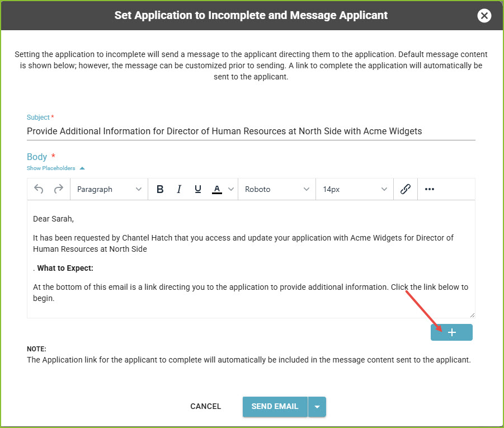Image resolution: width=504 pixels, height=428 pixels.
Task: Click the undo arrow icon
Action: pos(39,189)
